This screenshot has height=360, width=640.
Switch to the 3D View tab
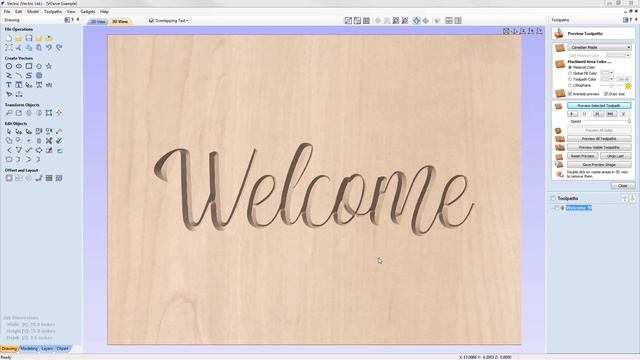(x=120, y=22)
